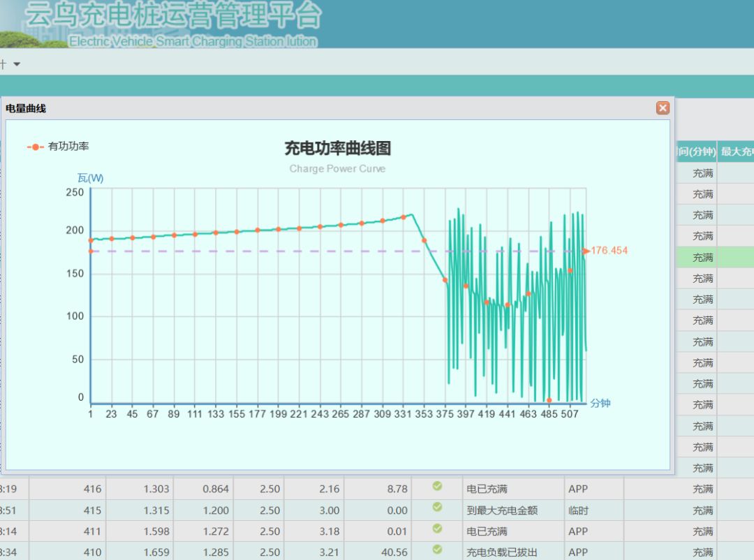The image size is (754, 560).
Task: Click the orange data point at zero near 485
Action: (x=549, y=400)
